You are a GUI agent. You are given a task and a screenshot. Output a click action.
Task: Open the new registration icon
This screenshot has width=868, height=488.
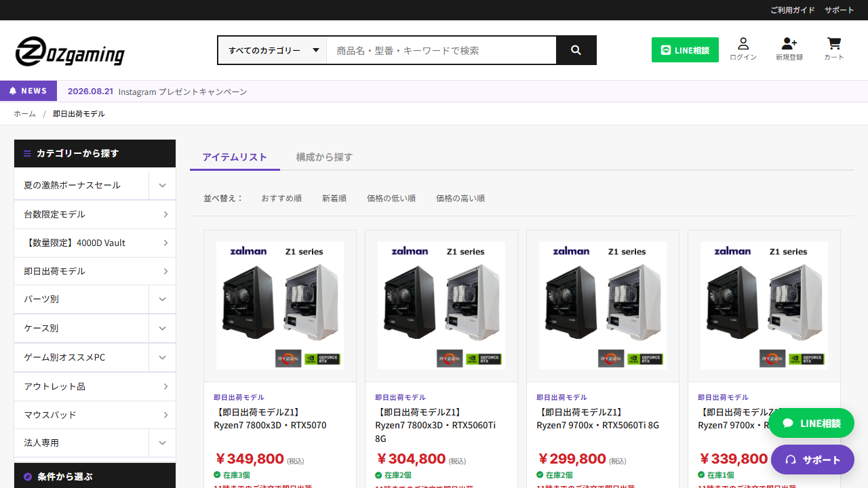(789, 49)
